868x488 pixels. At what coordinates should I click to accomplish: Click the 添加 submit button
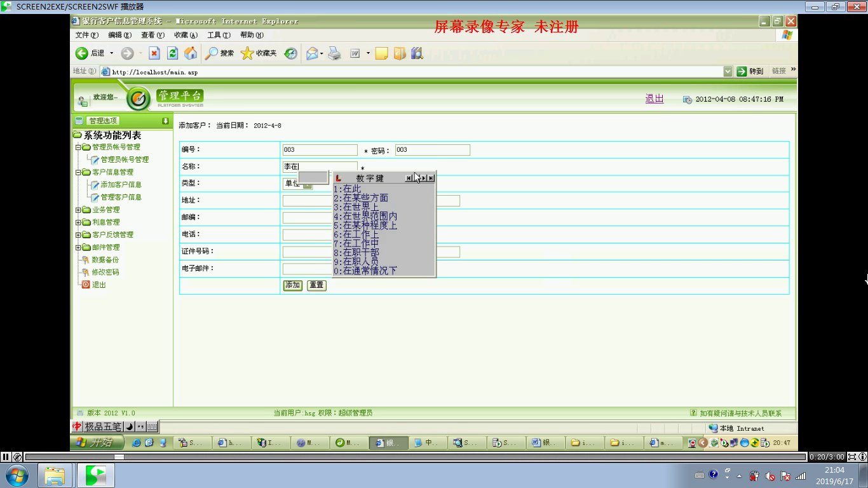coord(292,285)
